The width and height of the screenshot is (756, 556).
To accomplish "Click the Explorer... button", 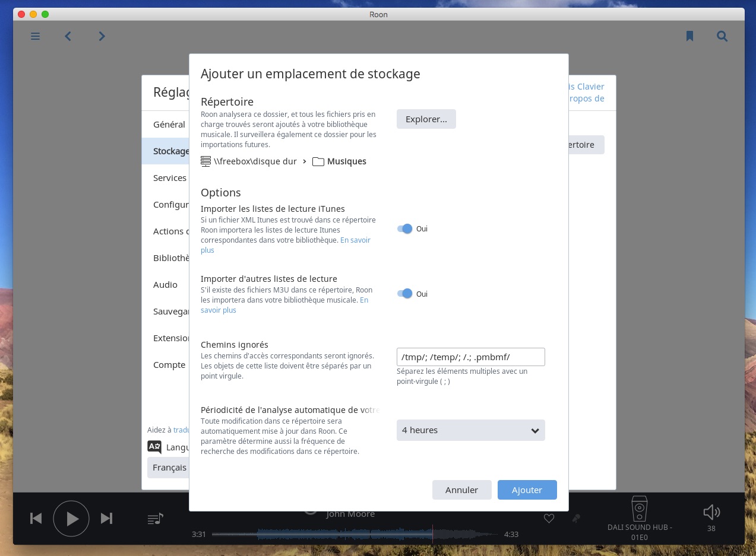I will coord(426,119).
